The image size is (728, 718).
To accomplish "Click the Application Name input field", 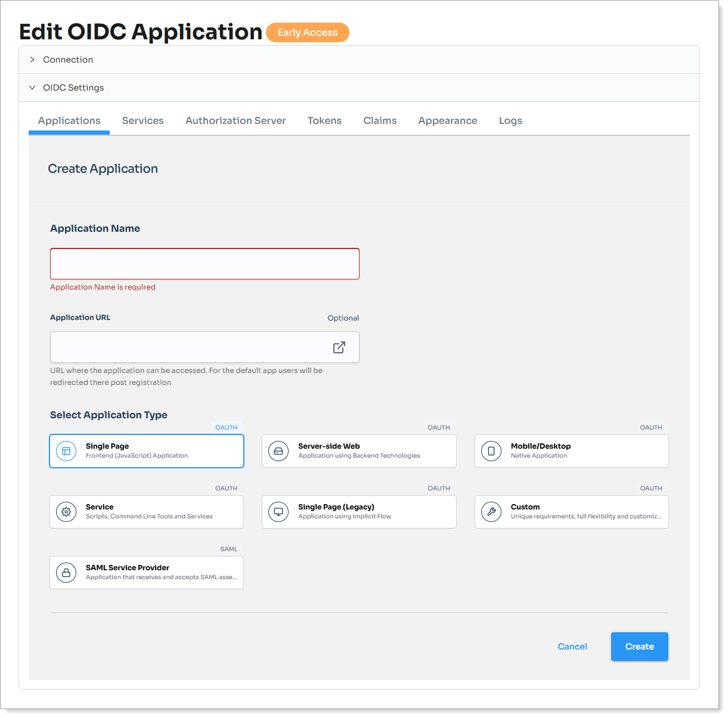I will (x=205, y=263).
